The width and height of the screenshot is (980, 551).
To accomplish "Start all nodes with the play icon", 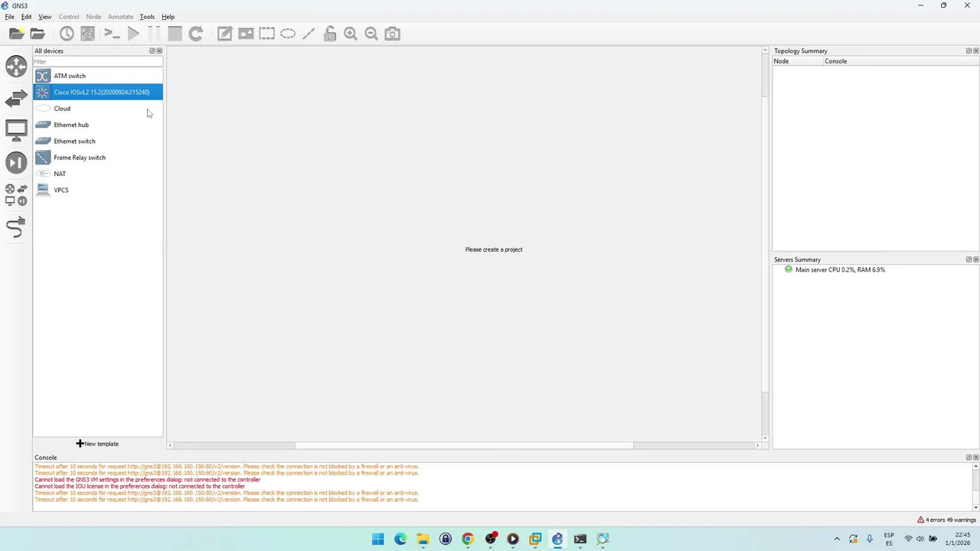I will pyautogui.click(x=133, y=34).
